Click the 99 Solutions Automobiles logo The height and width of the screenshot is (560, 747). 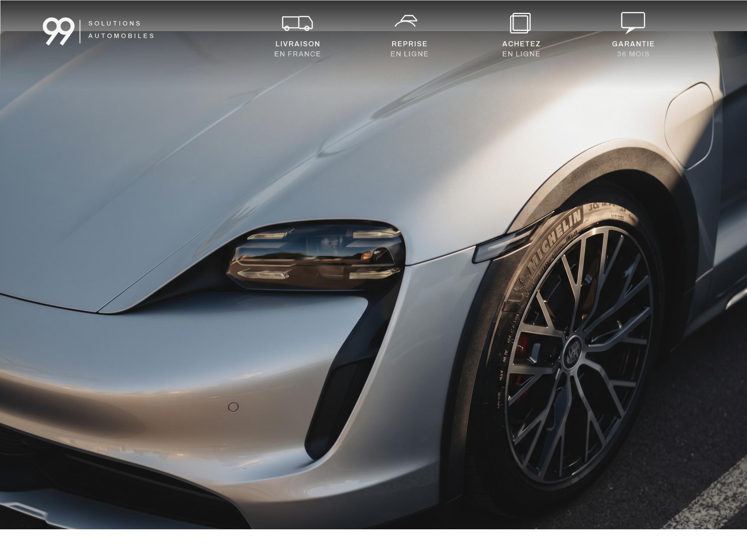pos(98,31)
